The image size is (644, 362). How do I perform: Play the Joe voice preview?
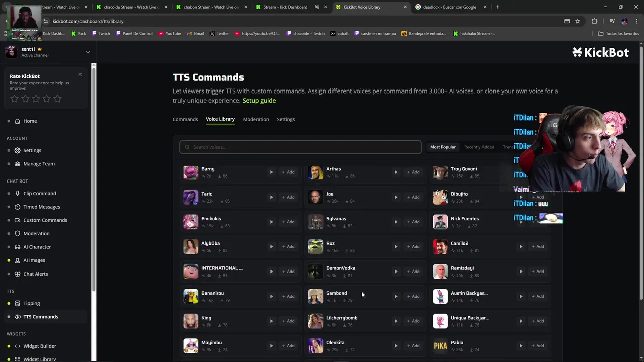coord(396,197)
